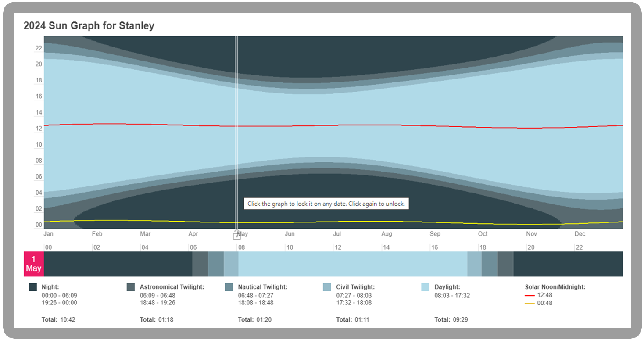Click the Solar Noon/Midnight: heading

[555, 287]
